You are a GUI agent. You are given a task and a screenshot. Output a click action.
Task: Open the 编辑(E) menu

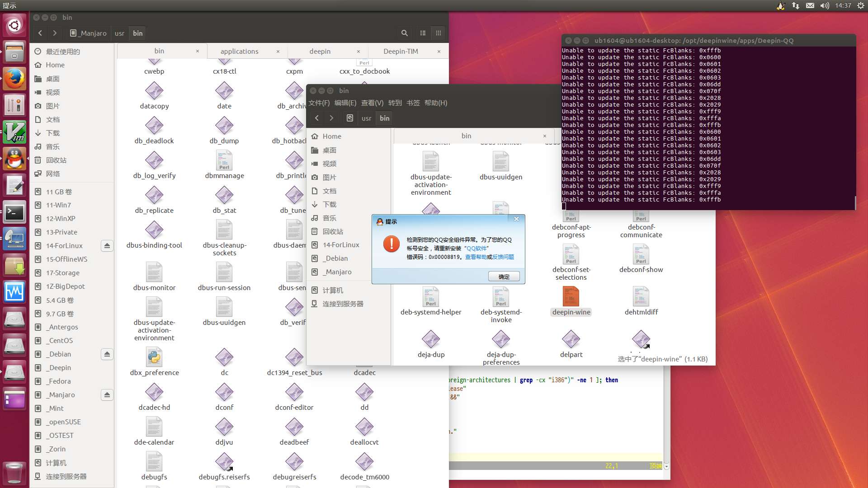click(x=345, y=103)
